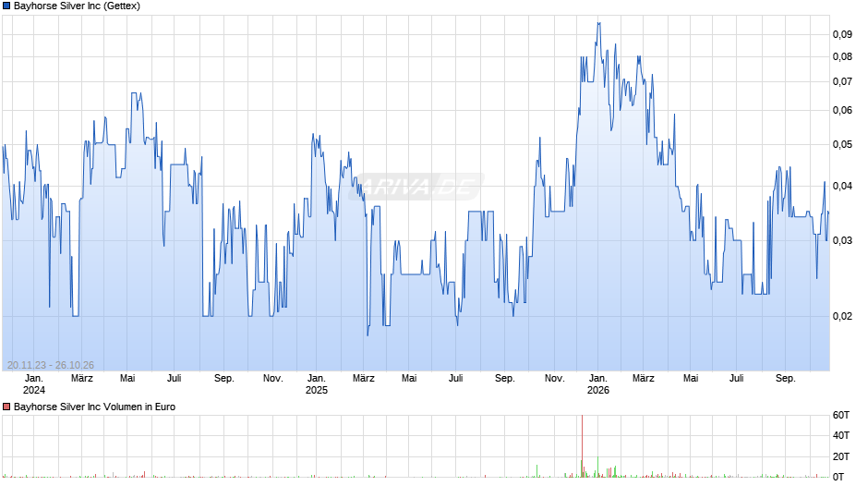Click the volume axis label 0T
The height and width of the screenshot is (486, 868).
838,477
